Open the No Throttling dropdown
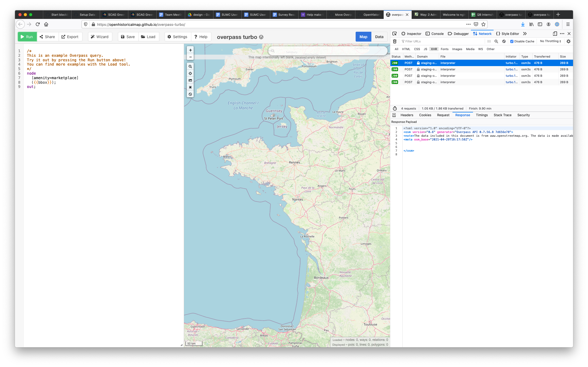 click(x=550, y=41)
